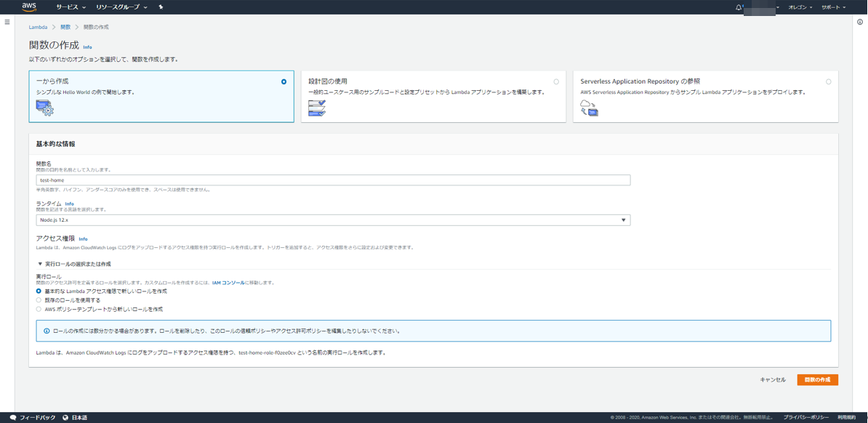Open the pin shortcuts icon in top bar
Viewport: 868px width, 423px height.
(161, 7)
